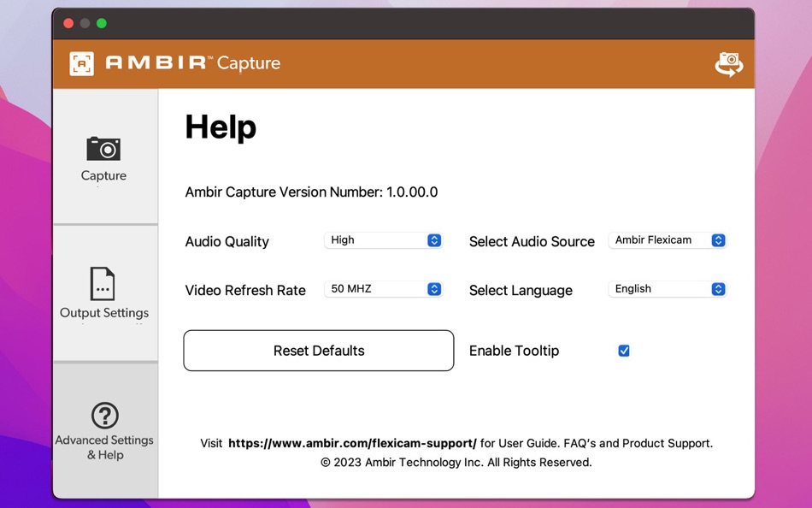Click the version number text 1.0.00.0
This screenshot has height=508, width=812.
click(412, 192)
